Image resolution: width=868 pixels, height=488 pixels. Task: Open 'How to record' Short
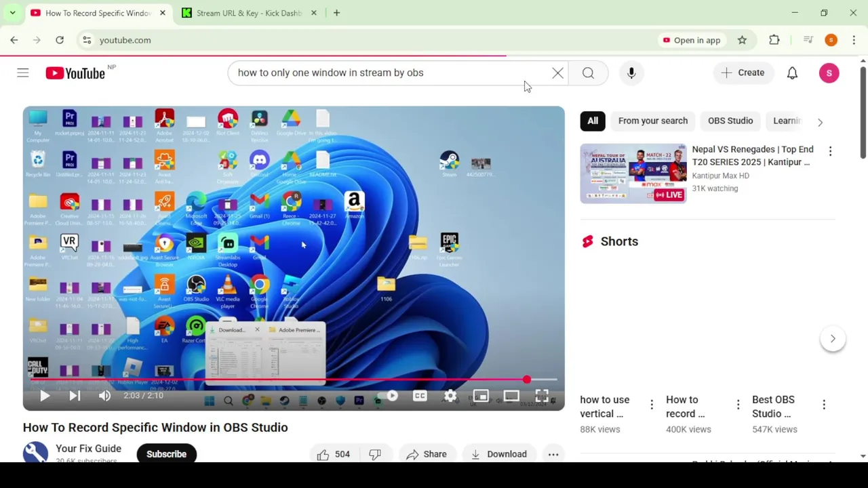point(686,407)
